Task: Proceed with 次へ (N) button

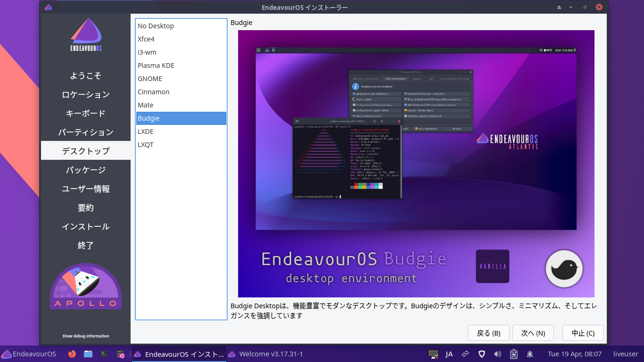Action: (533, 333)
